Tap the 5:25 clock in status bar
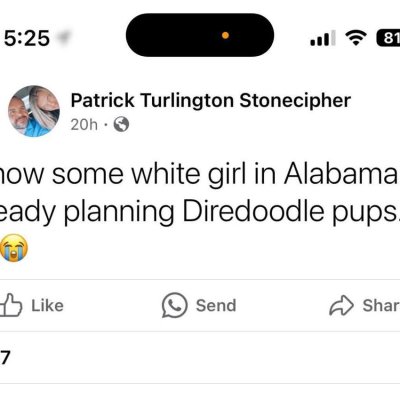This screenshot has height=400, width=400. click(x=27, y=38)
